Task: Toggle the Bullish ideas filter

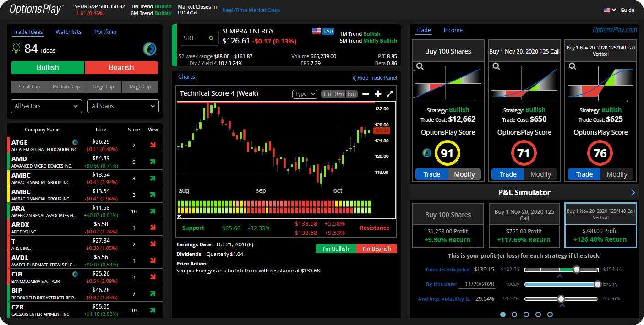Action: point(48,68)
